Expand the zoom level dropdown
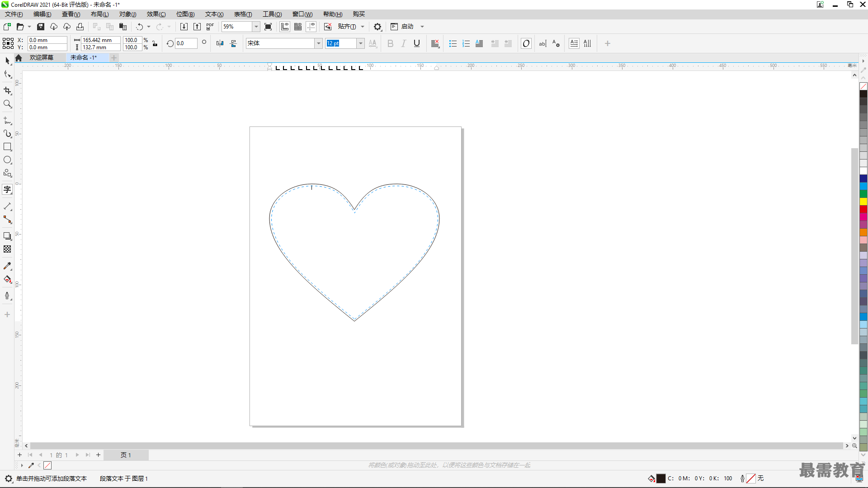The width and height of the screenshot is (868, 488). (256, 27)
